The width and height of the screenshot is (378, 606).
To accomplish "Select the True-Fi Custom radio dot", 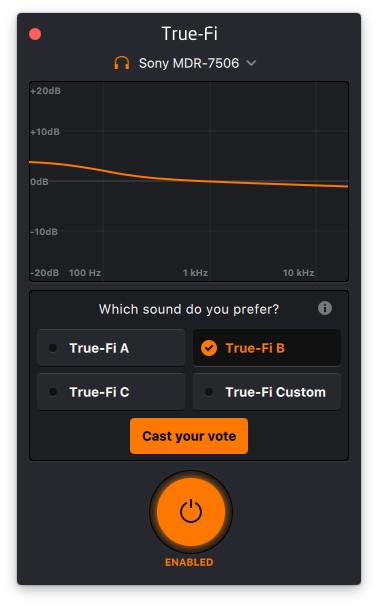I will (209, 392).
